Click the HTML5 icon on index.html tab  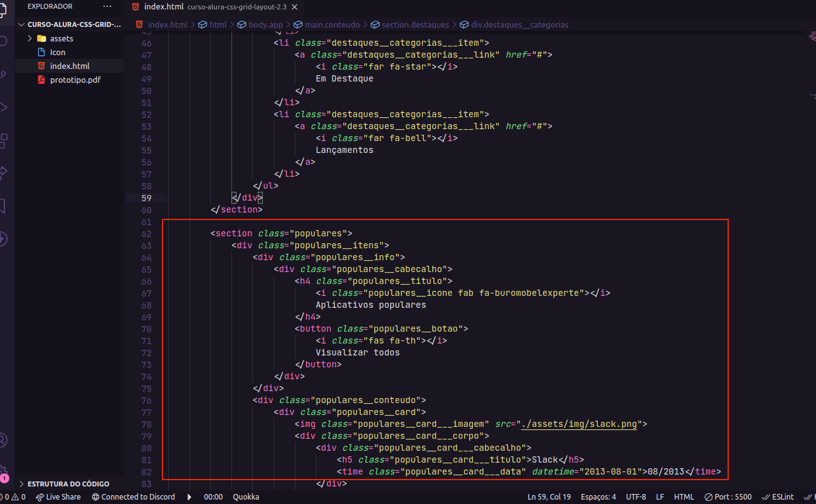[135, 7]
